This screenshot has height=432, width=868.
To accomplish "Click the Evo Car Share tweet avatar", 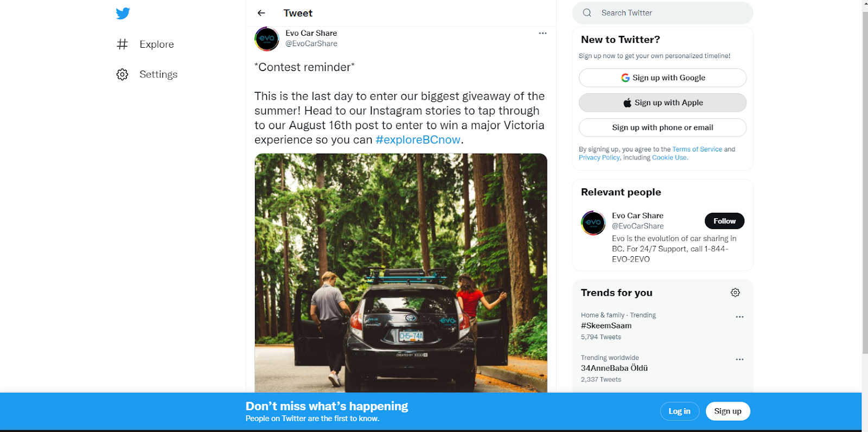I will (267, 39).
